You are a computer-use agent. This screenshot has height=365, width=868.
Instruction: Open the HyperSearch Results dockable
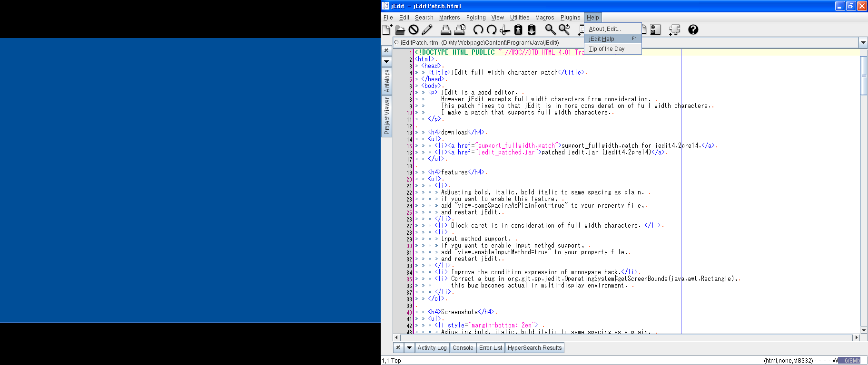coord(534,348)
